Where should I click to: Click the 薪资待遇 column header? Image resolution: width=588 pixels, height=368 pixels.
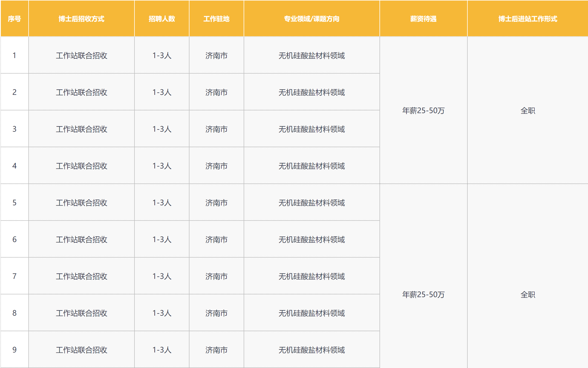click(x=423, y=19)
